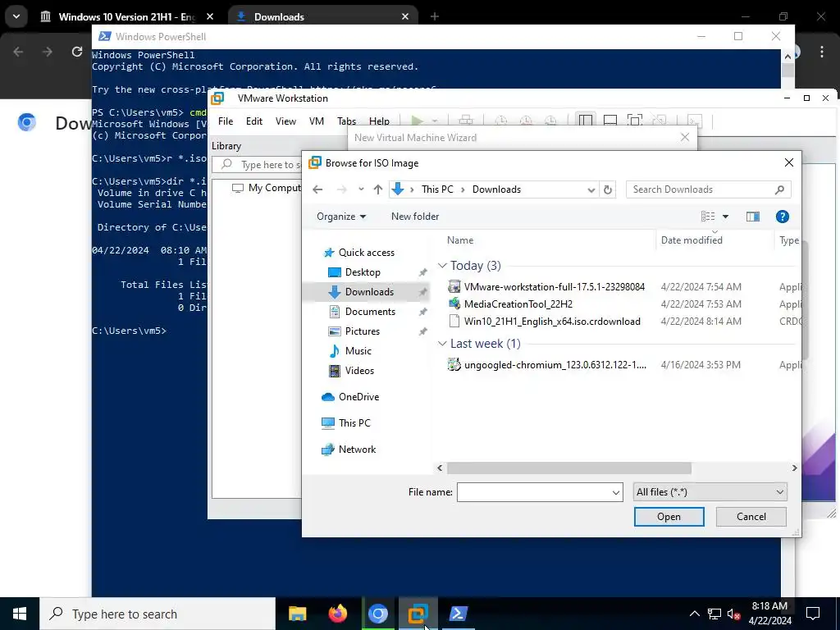Viewport: 840px width, 630px height.
Task: Open Desktop in the navigation pane
Action: pos(363,272)
